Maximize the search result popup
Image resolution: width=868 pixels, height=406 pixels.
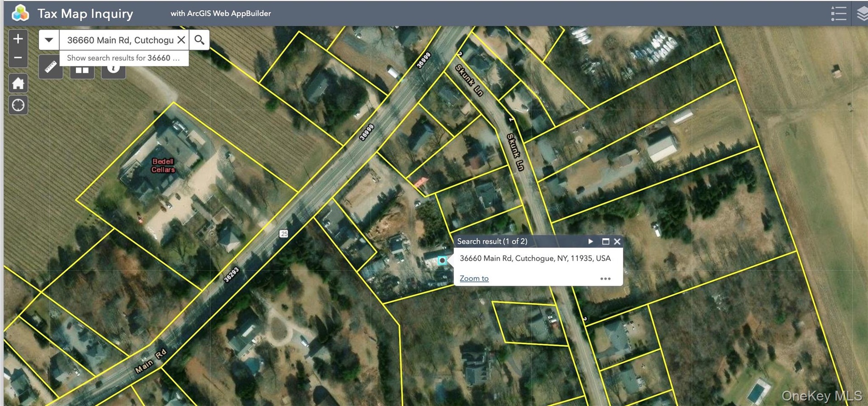pos(606,241)
